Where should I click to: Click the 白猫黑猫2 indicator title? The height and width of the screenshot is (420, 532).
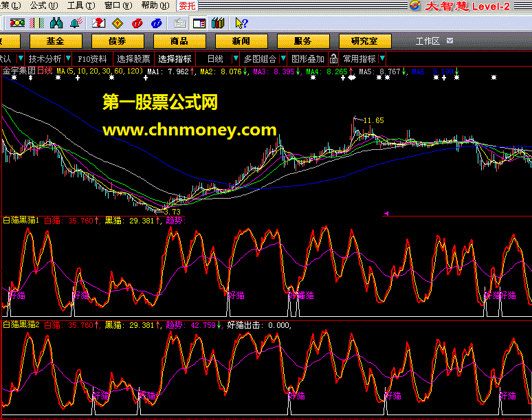21,325
